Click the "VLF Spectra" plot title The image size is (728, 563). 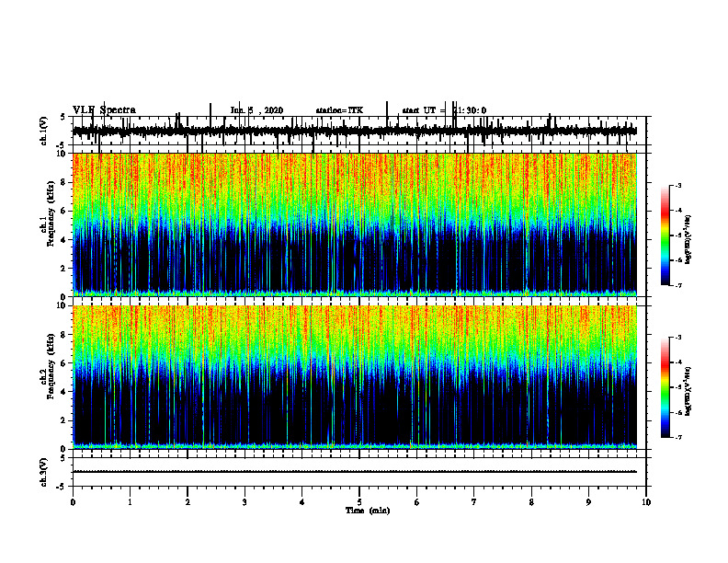[104, 110]
